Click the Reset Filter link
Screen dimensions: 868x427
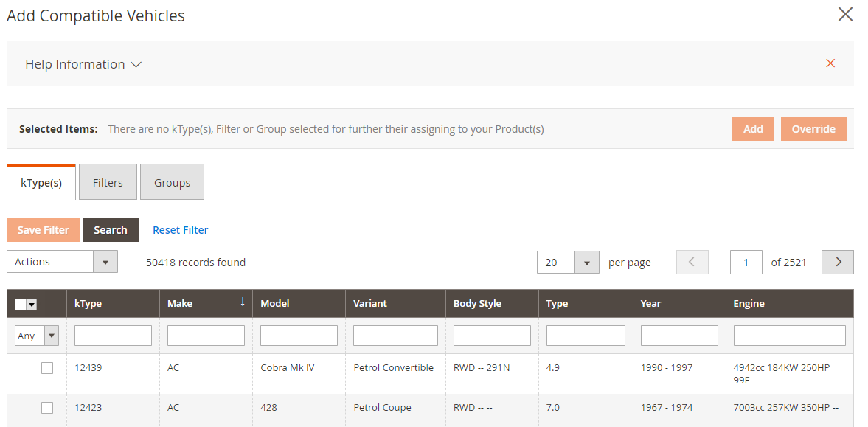(180, 230)
